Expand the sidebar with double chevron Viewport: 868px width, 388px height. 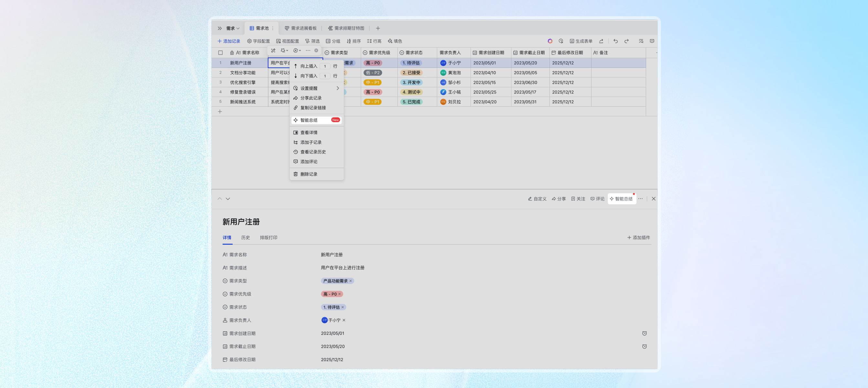pos(220,28)
